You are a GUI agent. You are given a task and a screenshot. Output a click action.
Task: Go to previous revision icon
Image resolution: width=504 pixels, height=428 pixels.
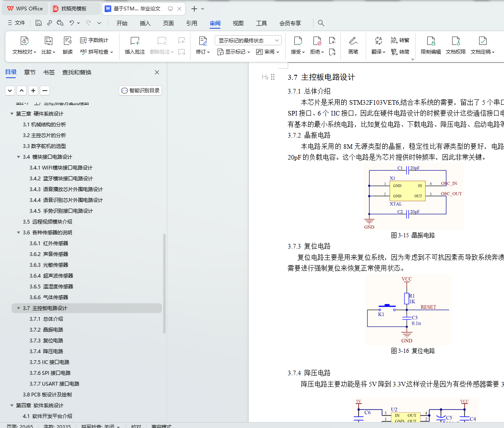tap(332, 40)
